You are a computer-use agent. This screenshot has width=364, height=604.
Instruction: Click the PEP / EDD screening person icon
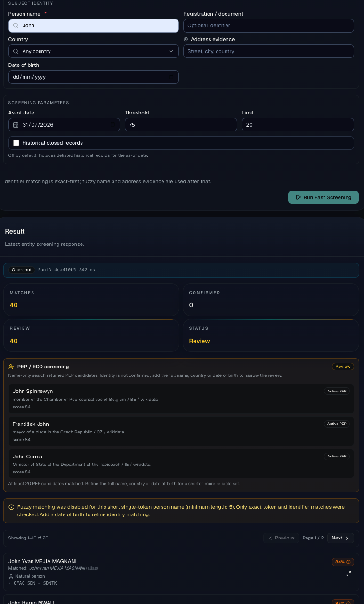[x=11, y=367]
